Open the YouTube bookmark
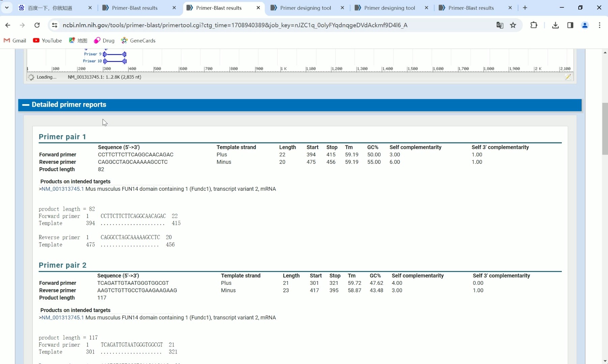608x364 pixels. (x=48, y=40)
